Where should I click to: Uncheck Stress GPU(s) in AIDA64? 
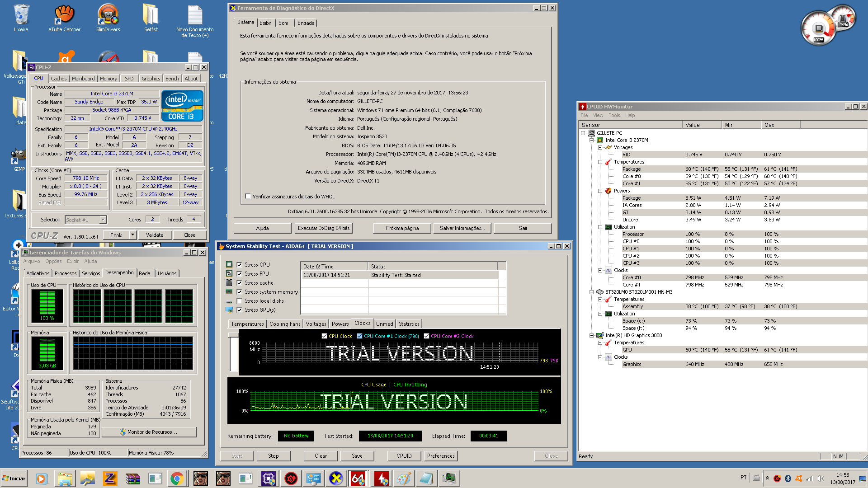239,310
